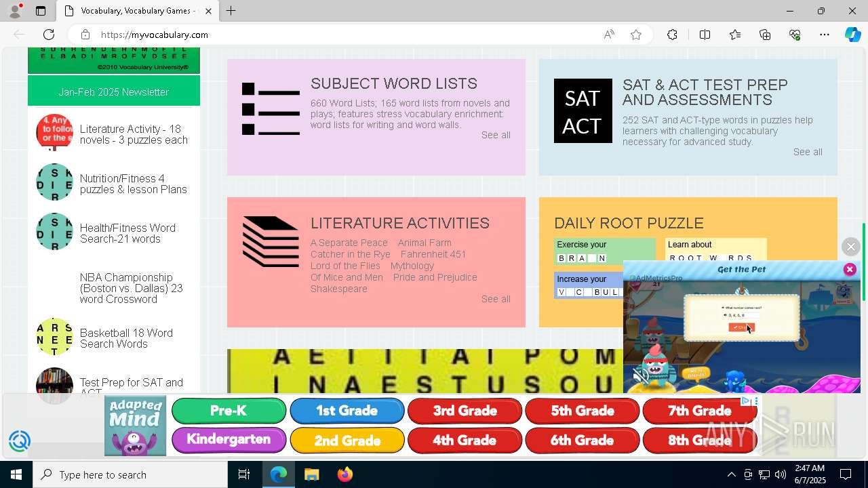Open the Copilot sidebar icon
Screen dimensions: 868x488
[852, 35]
